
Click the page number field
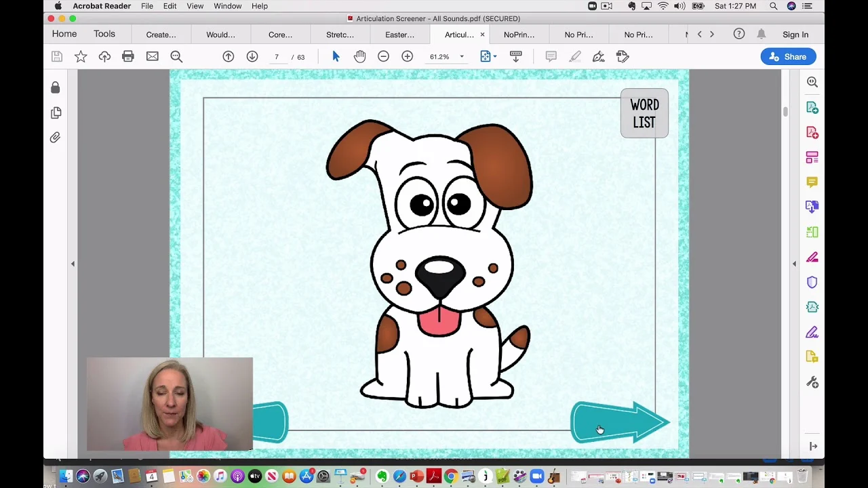(277, 57)
